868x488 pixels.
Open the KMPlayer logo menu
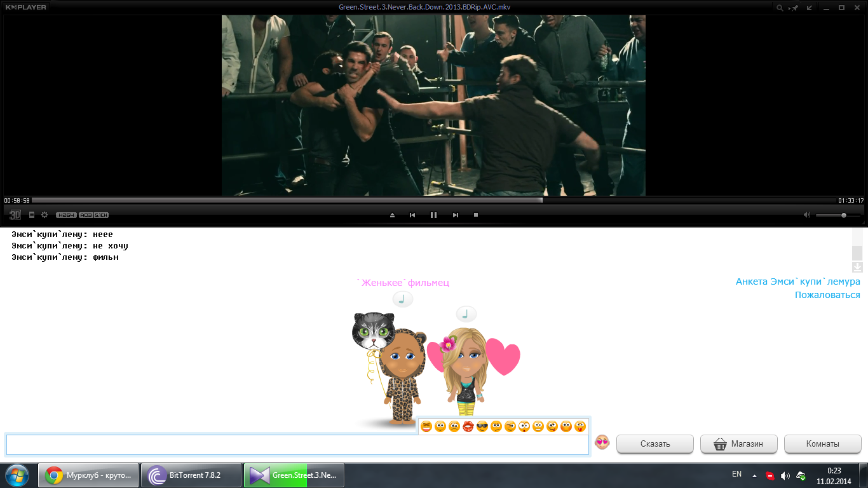pos(26,7)
